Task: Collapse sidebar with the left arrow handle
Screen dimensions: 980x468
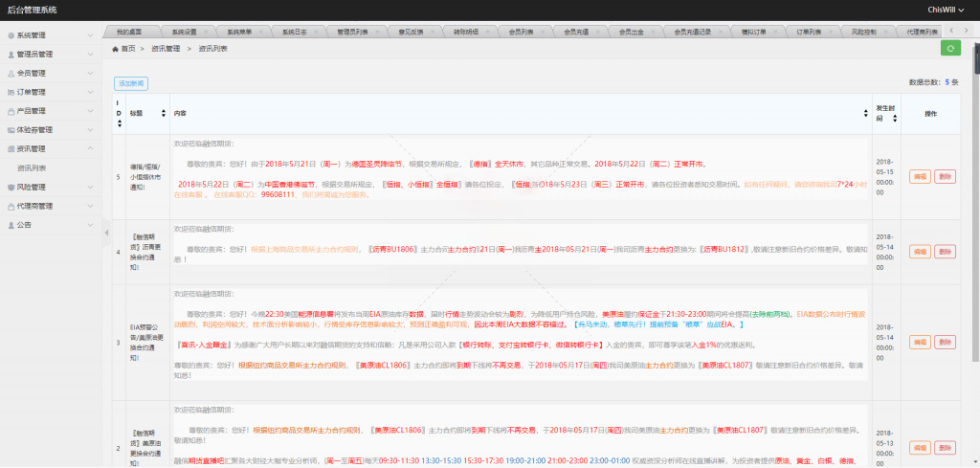Action: [x=106, y=232]
